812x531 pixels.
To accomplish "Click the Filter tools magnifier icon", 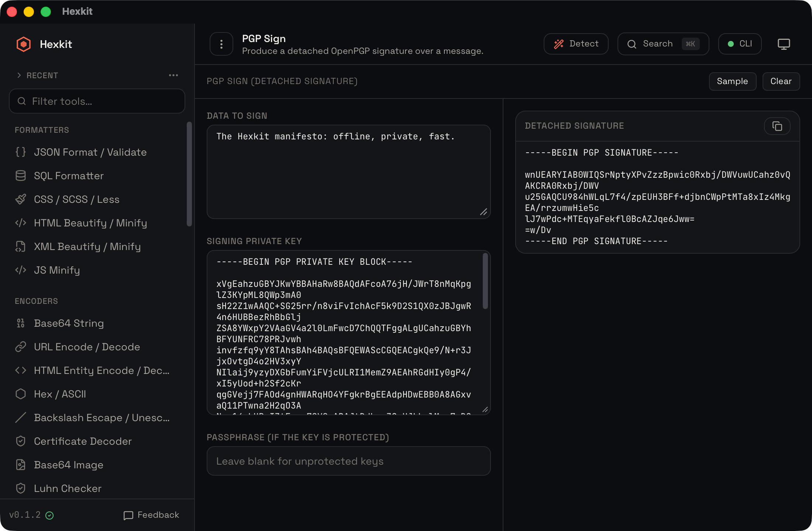I will [22, 101].
